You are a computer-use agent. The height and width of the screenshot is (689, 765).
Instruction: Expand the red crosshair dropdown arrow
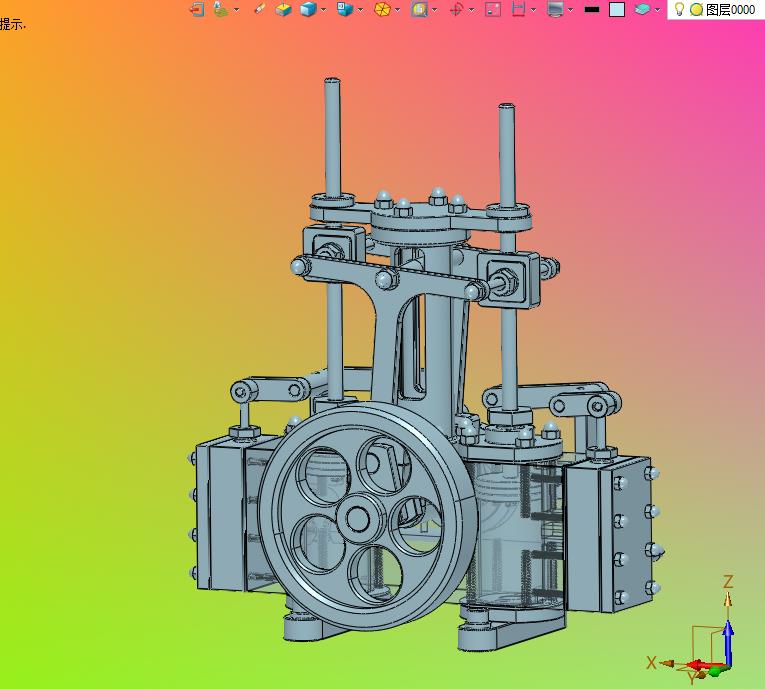(471, 10)
